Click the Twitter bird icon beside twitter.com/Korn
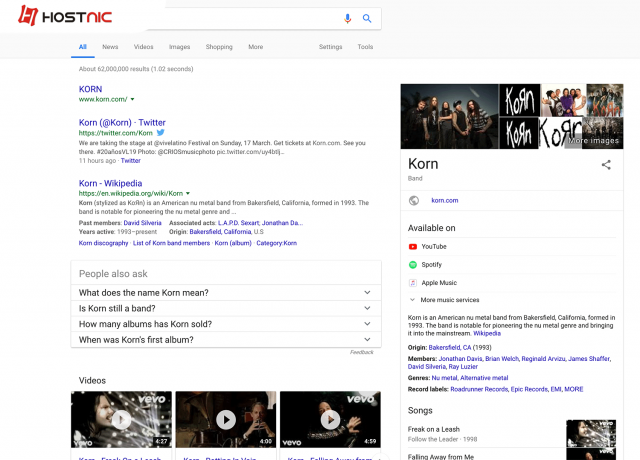 pos(161,132)
